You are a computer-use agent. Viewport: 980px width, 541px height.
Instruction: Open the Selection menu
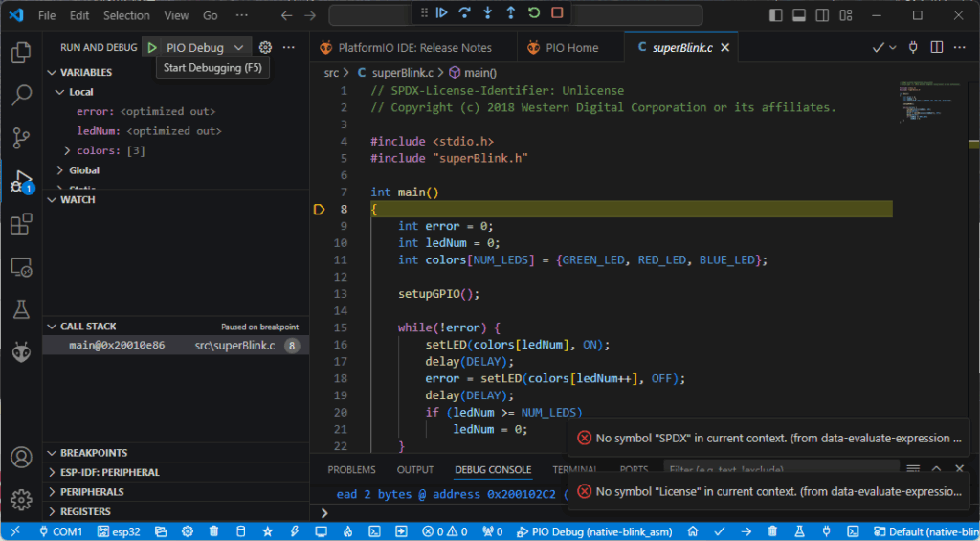point(126,15)
